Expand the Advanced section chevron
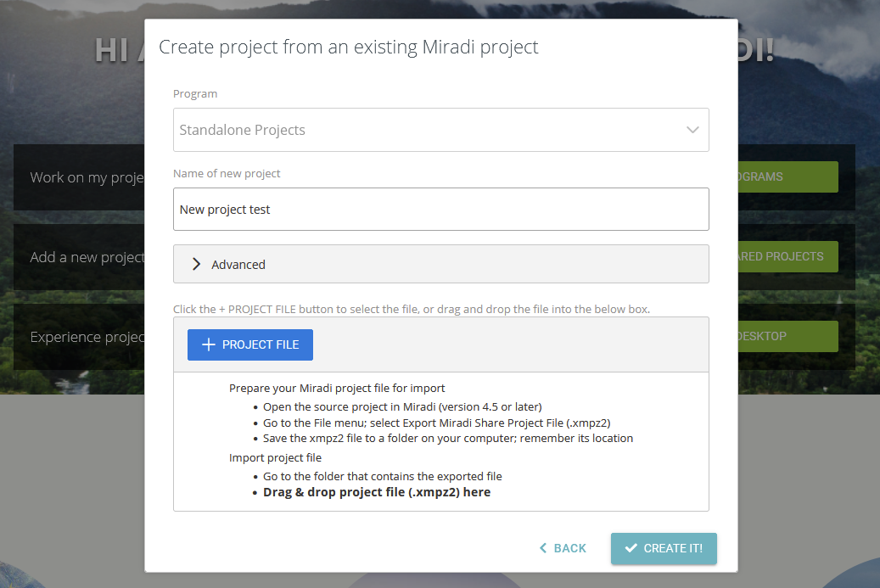Image resolution: width=880 pixels, height=588 pixels. pos(196,264)
